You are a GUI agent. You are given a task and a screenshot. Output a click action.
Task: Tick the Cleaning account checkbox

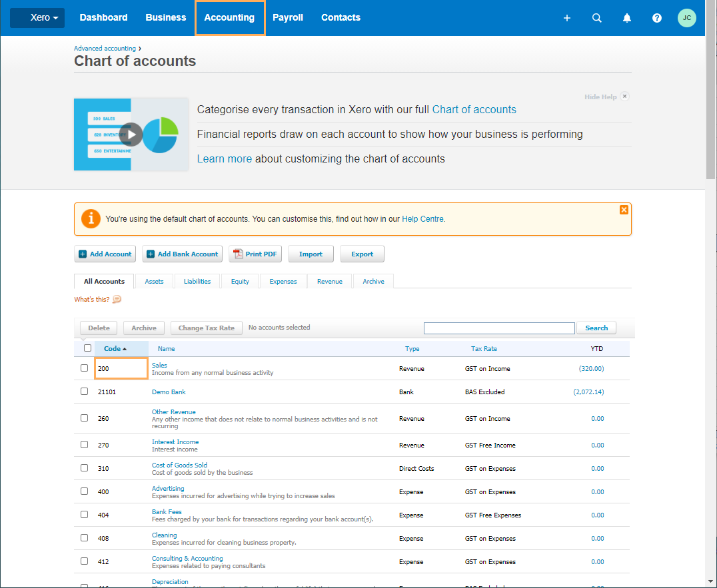point(84,538)
